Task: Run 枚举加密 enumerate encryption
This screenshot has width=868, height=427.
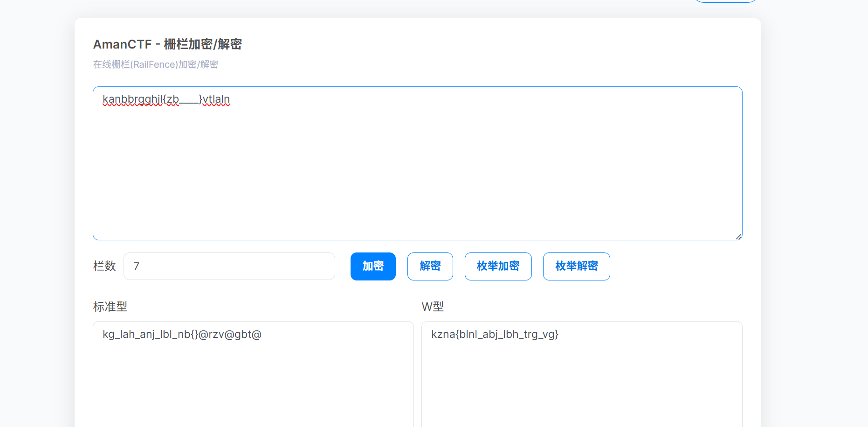Action: click(x=498, y=266)
